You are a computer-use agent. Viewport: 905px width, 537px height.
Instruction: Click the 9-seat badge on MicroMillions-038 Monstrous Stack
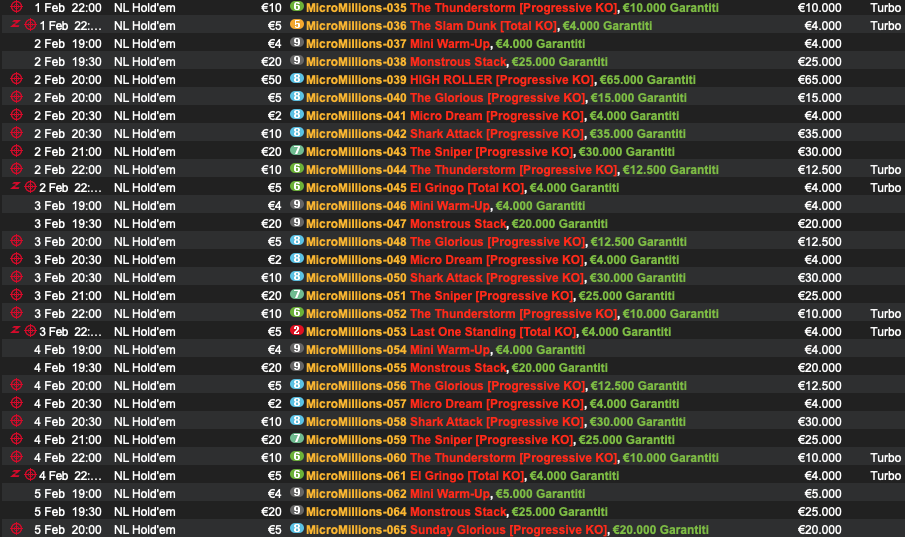[297, 60]
